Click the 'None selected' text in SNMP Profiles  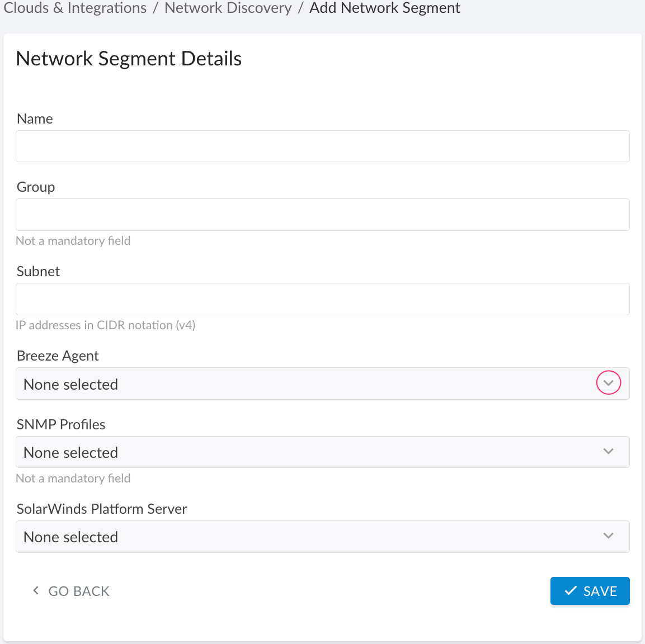[x=70, y=452]
